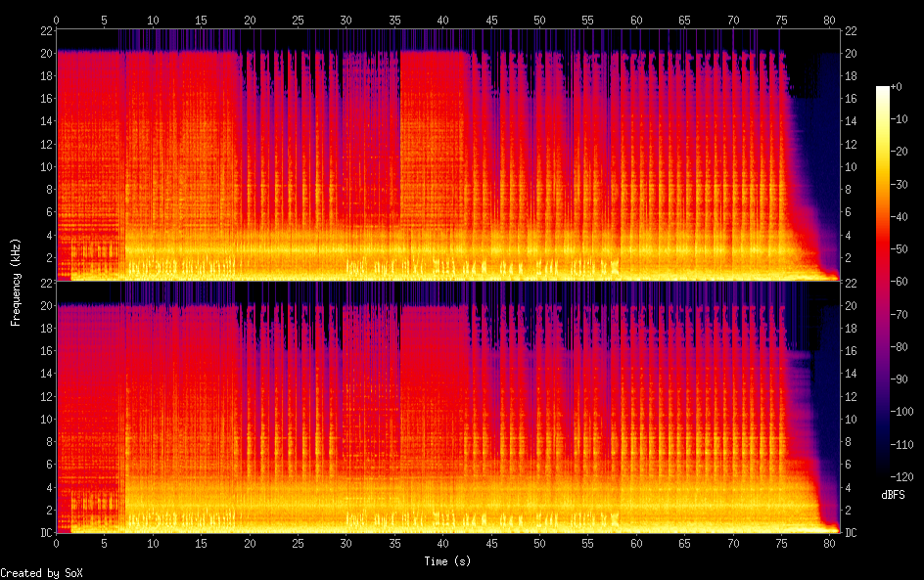Viewport: 924px width, 580px height.
Task: Click "40" on the bottom time axis
Action: coord(443,544)
